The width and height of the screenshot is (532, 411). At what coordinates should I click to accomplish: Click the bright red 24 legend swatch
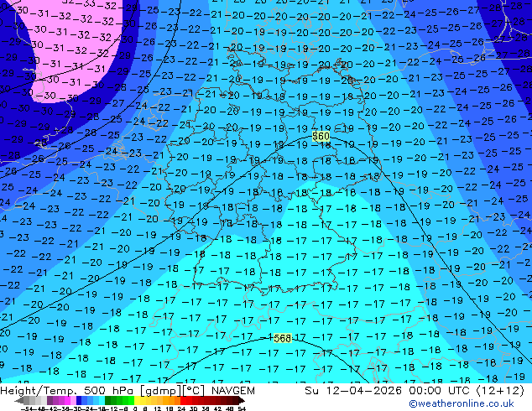pyautogui.click(x=183, y=400)
